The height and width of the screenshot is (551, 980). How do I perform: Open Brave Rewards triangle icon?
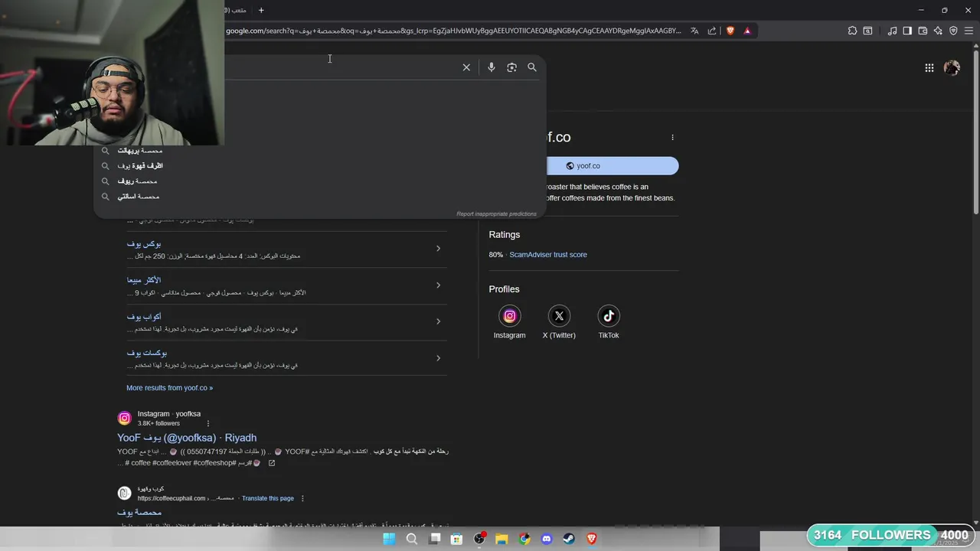[x=747, y=31]
